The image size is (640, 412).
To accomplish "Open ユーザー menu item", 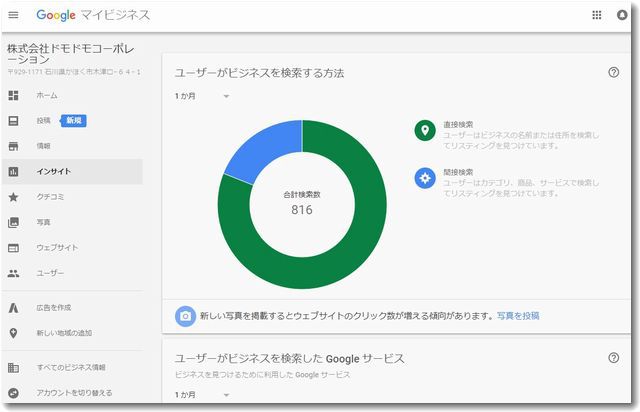I will (x=50, y=273).
